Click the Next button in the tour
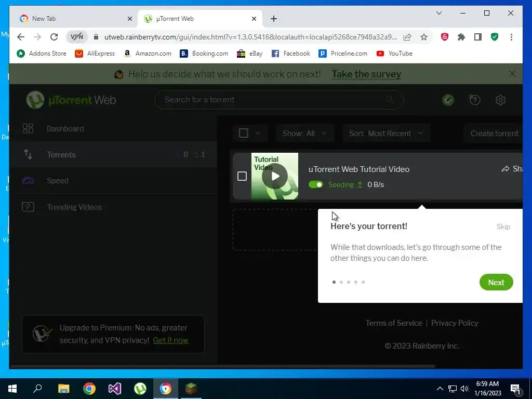 [x=496, y=282]
